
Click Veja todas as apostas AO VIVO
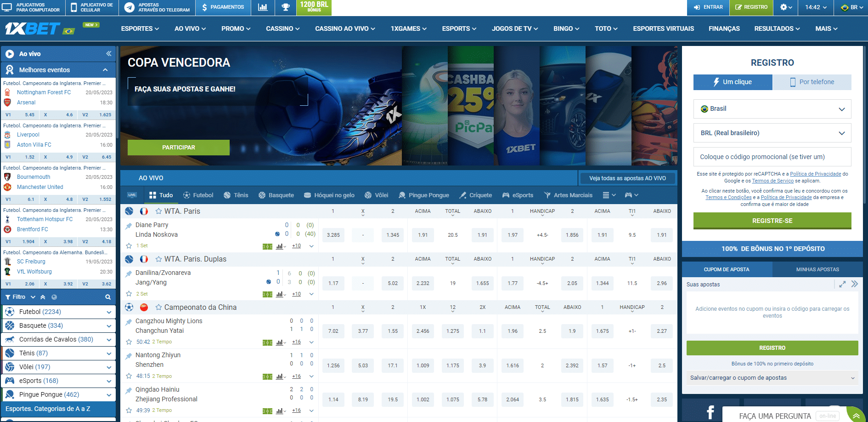point(627,178)
